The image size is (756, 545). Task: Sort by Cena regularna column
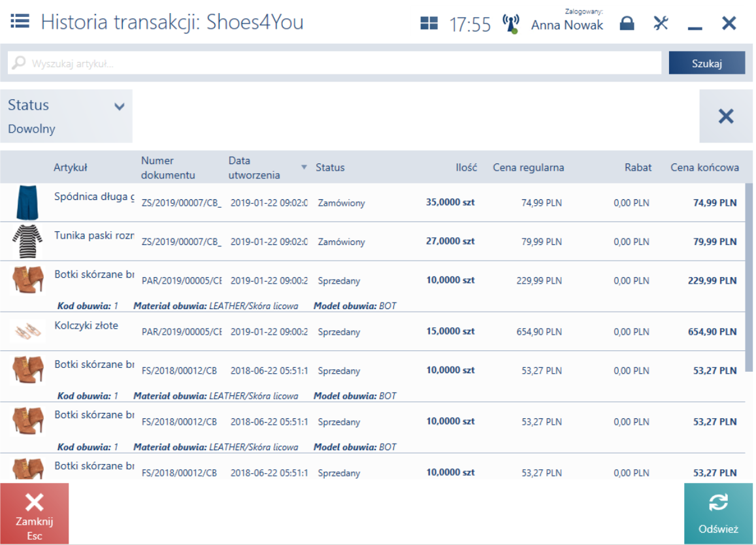(x=528, y=167)
